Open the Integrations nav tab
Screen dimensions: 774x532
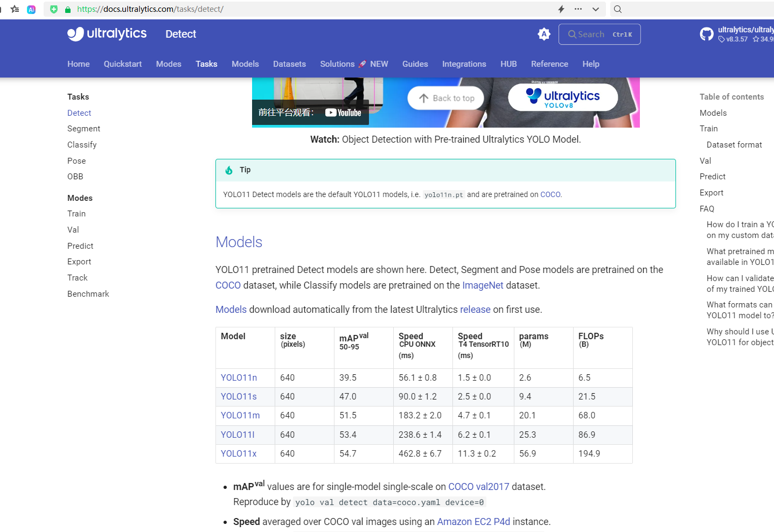tap(464, 64)
